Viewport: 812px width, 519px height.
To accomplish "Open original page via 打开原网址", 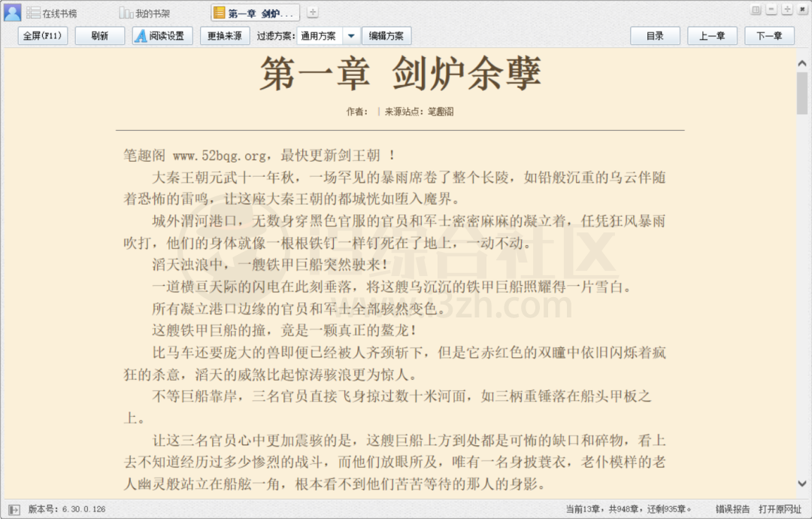I will click(780, 509).
